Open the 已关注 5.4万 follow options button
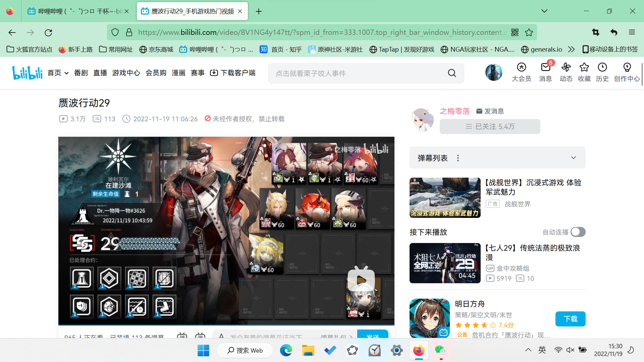 pyautogui.click(x=490, y=126)
